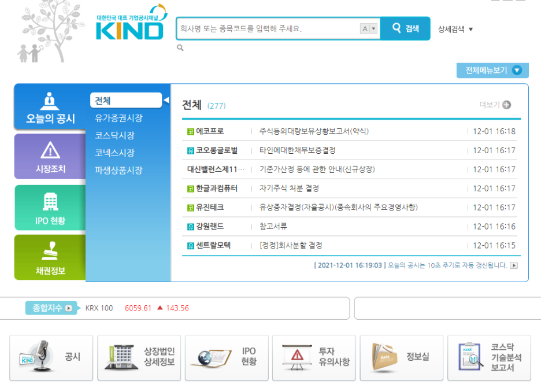Image resolution: width=541 pixels, height=392 pixels.
Task: Open company 센트랄모텍
Action: (213, 245)
